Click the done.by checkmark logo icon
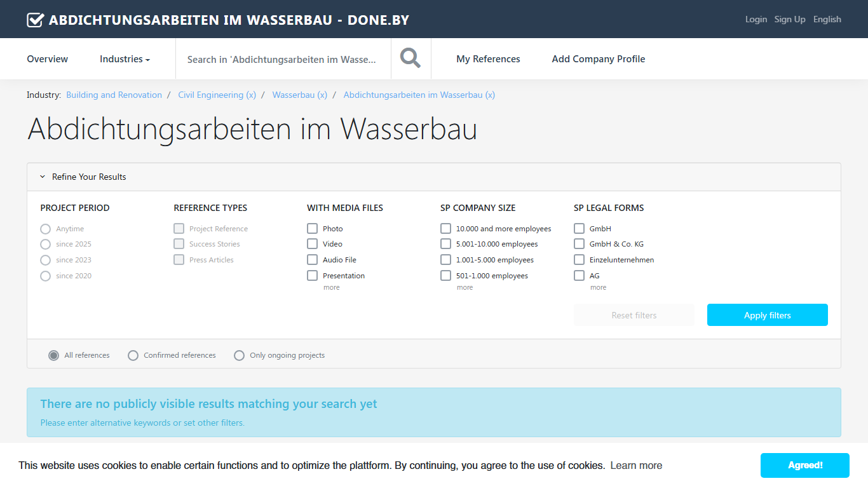Viewport: 868px width, 488px height. point(35,20)
